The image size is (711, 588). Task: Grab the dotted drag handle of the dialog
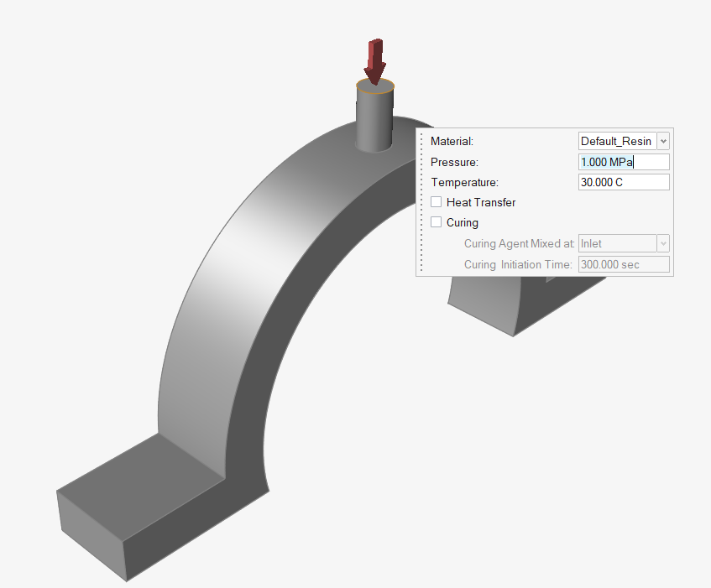[421, 202]
